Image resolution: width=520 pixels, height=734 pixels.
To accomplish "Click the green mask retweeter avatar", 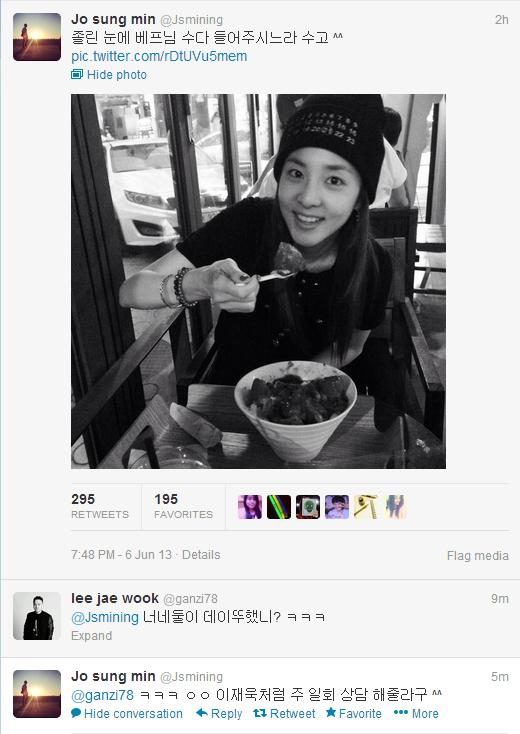I will [308, 507].
